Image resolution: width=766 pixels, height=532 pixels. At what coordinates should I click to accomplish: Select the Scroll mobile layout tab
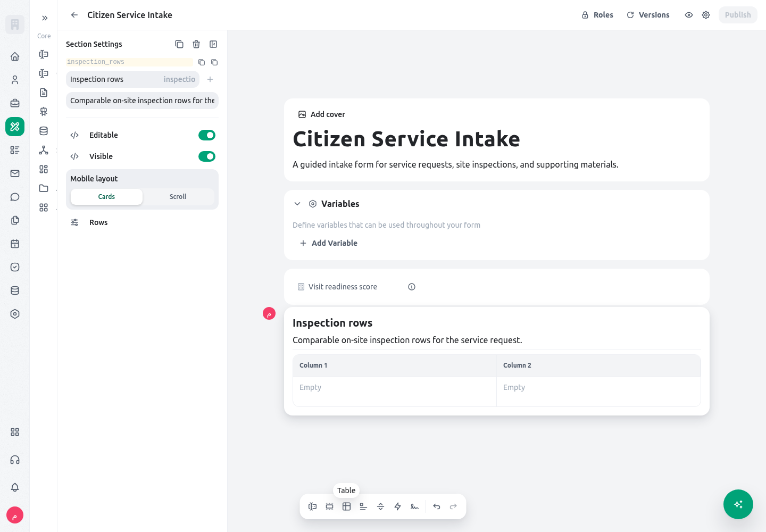pos(178,197)
